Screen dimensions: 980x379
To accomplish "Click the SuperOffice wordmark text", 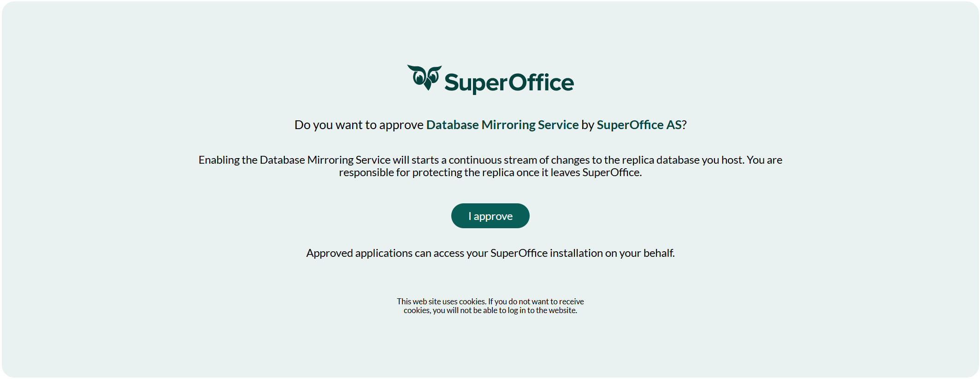I will click(x=509, y=83).
